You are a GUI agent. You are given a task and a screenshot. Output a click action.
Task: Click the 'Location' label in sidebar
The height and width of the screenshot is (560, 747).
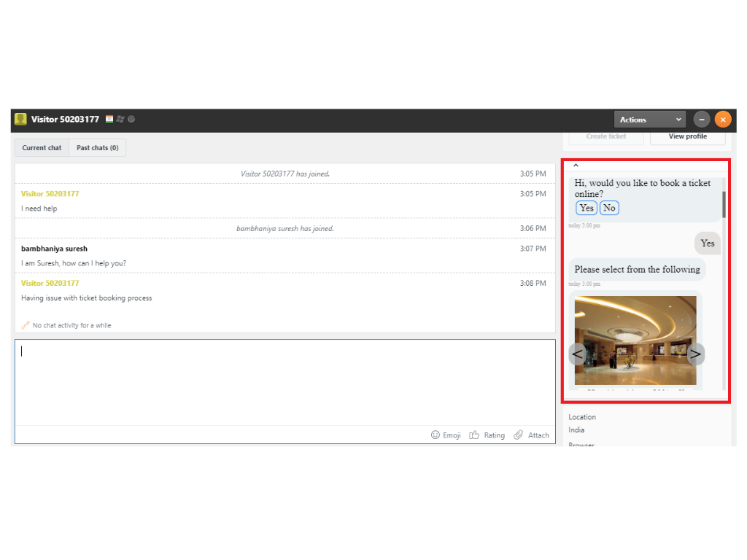pyautogui.click(x=581, y=417)
